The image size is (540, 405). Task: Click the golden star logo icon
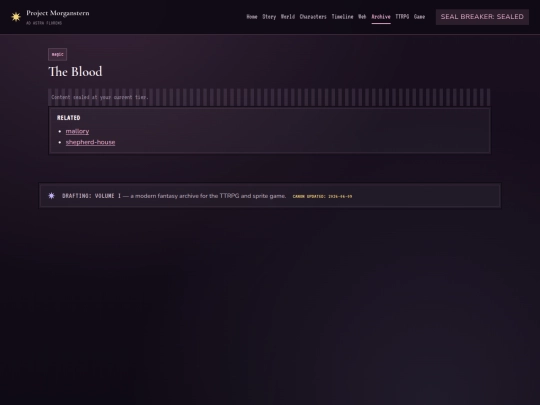click(16, 17)
